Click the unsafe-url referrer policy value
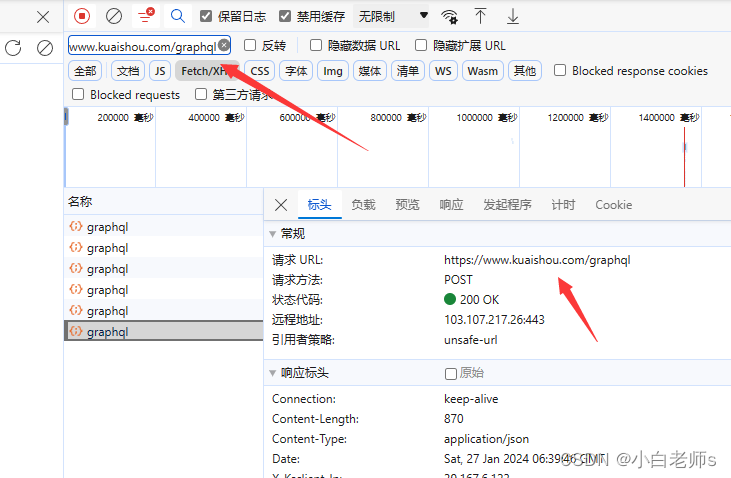The width and height of the screenshot is (731, 478). 470,339
